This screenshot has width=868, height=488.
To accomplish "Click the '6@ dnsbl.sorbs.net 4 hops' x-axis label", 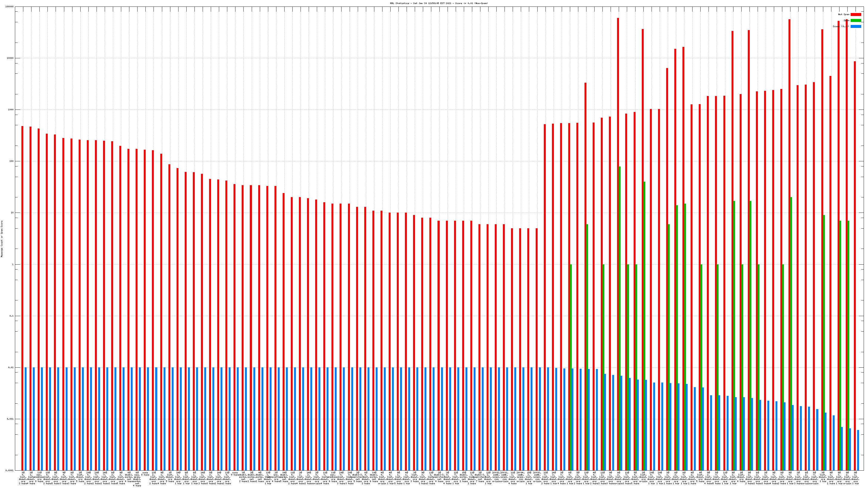I will point(129,477).
